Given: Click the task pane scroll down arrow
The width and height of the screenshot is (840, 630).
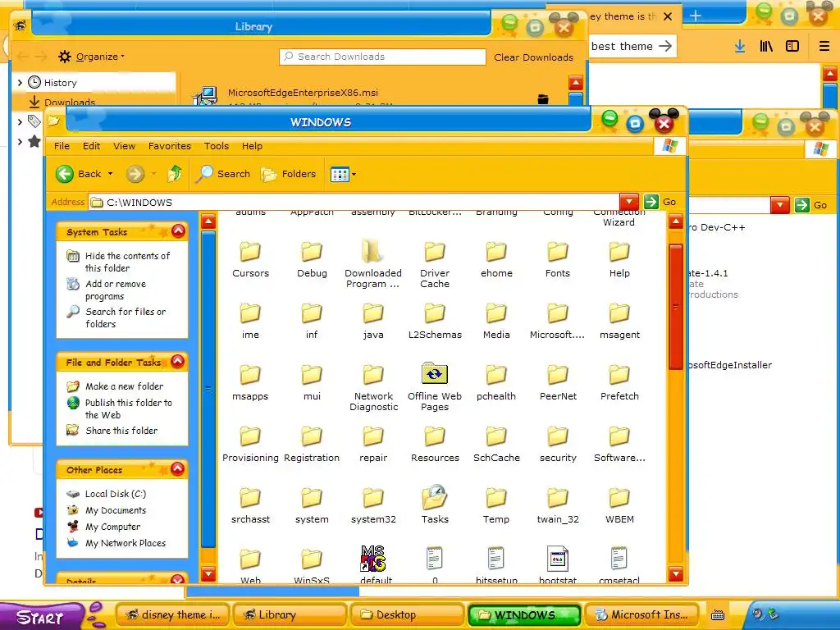Looking at the screenshot, I should [x=208, y=574].
